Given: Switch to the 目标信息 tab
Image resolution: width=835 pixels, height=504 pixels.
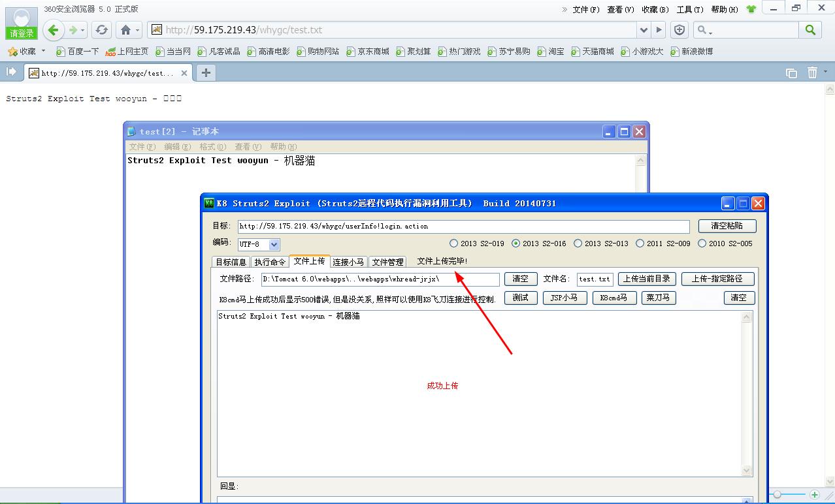Looking at the screenshot, I should (231, 262).
